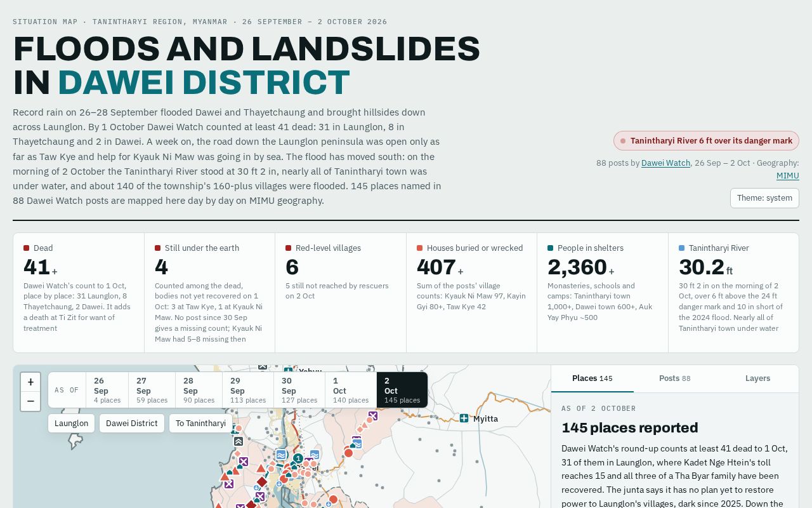This screenshot has width=812, height=508.
Task: Click the Still under the earth figure 4
Action: pyautogui.click(x=161, y=267)
